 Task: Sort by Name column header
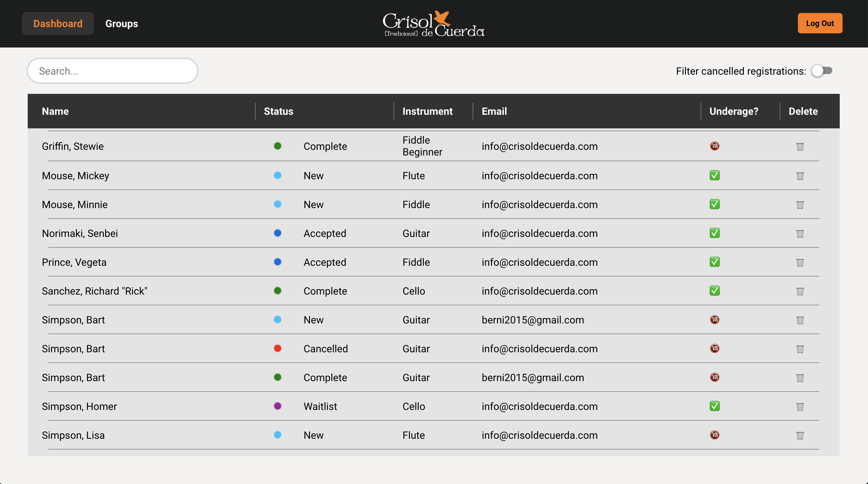pyautogui.click(x=55, y=111)
